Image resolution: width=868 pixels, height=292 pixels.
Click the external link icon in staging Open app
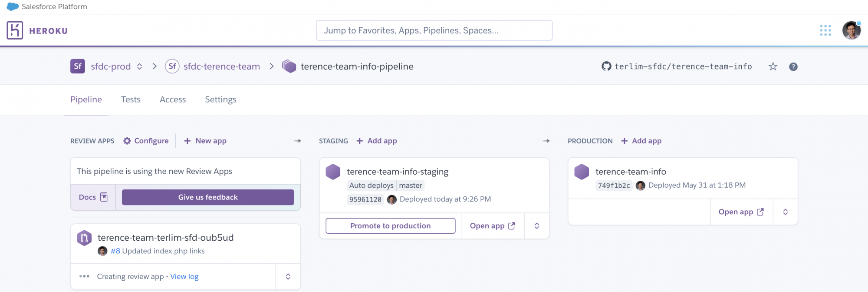point(512,226)
